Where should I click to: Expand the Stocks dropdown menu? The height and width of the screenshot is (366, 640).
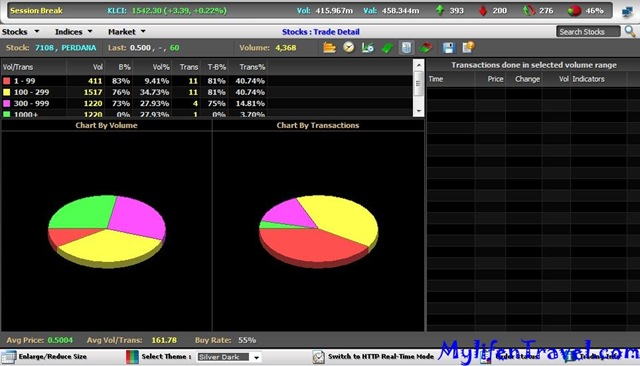pos(20,31)
